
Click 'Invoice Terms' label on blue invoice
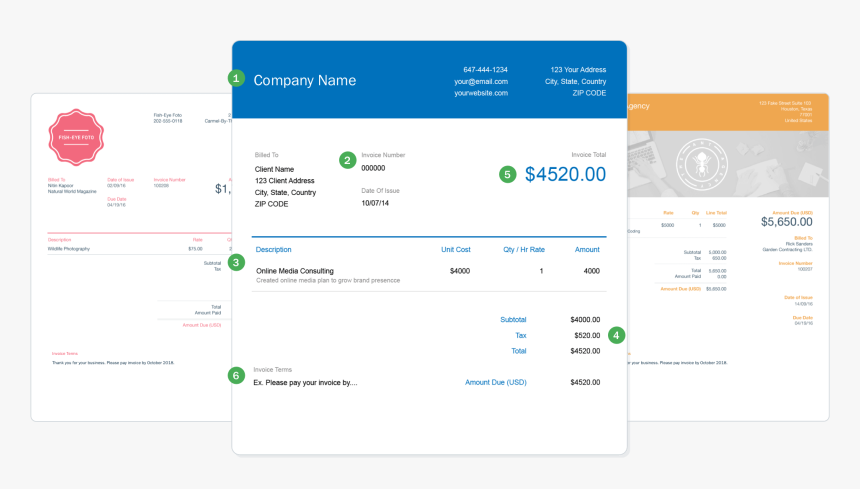(273, 369)
